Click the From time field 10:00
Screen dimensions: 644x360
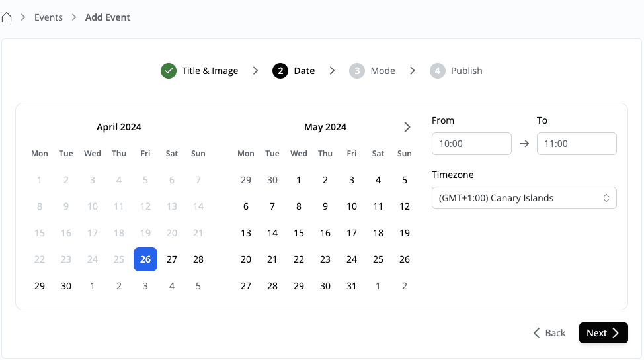tap(471, 144)
